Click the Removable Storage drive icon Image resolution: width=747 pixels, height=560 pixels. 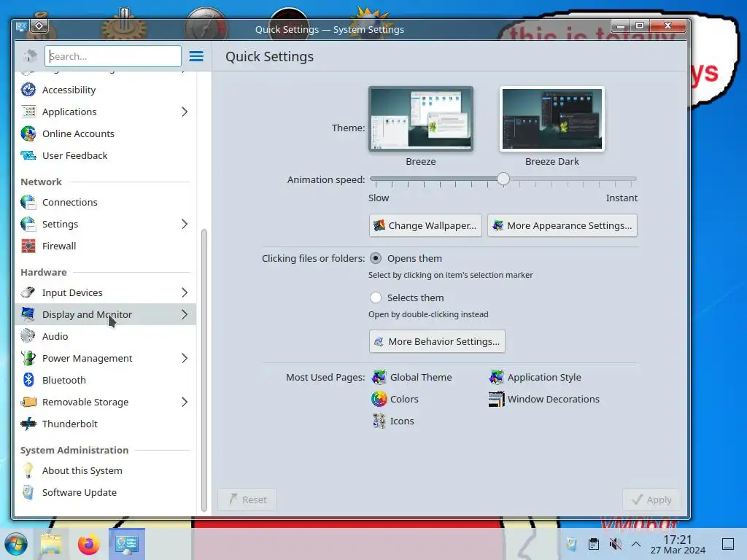(x=28, y=402)
